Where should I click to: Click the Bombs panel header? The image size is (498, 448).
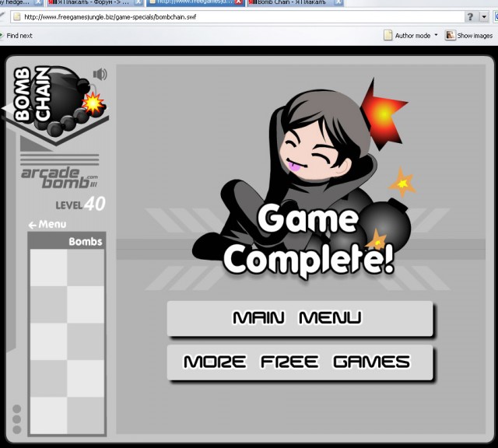click(67, 241)
